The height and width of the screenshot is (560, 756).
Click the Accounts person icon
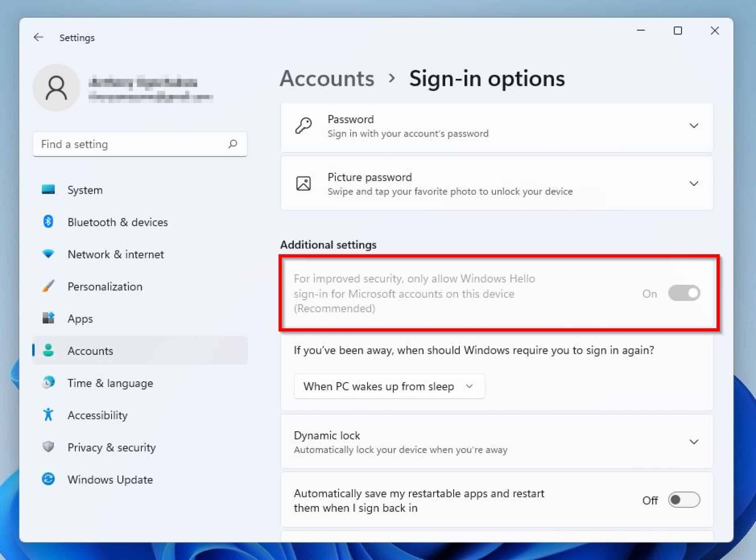(49, 350)
